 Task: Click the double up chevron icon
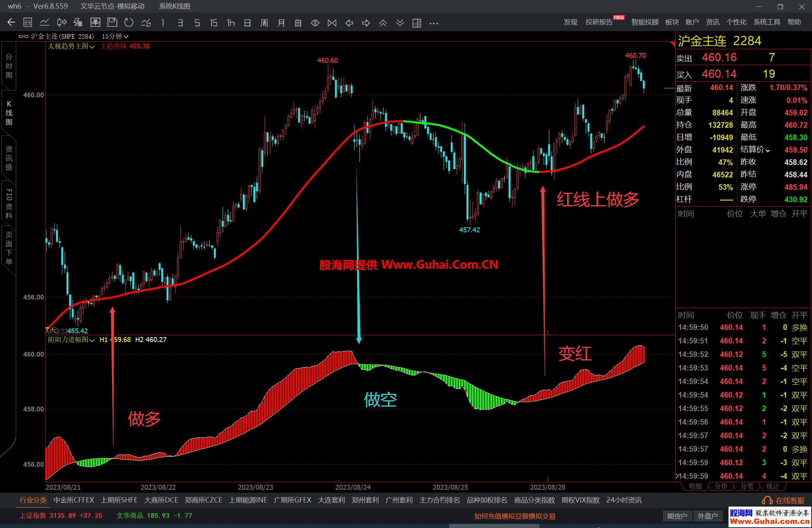tap(383, 23)
